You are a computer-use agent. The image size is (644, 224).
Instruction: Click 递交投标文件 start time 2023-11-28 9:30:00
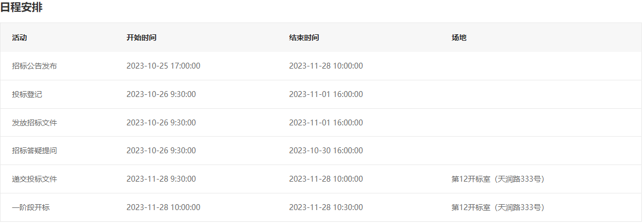pyautogui.click(x=161, y=179)
